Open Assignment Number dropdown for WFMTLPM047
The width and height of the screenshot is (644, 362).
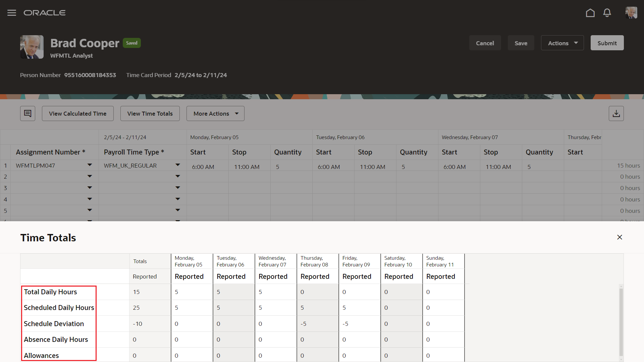pyautogui.click(x=90, y=165)
